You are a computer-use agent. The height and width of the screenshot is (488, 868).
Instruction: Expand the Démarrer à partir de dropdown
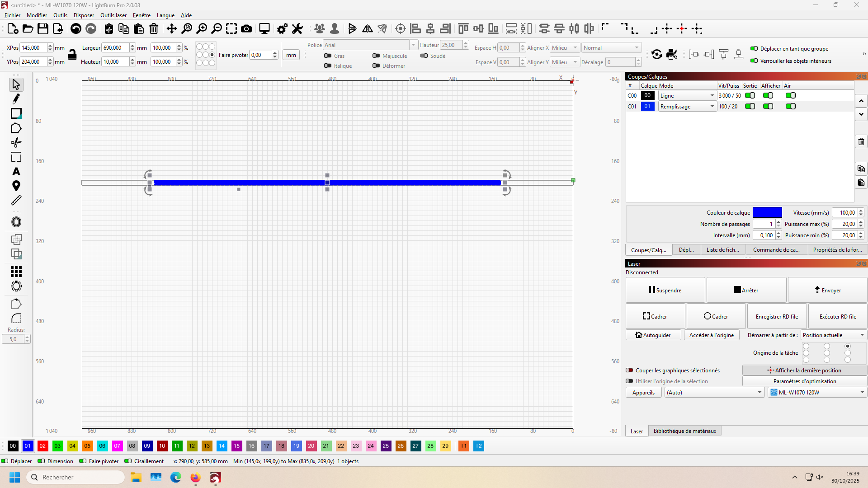(833, 335)
